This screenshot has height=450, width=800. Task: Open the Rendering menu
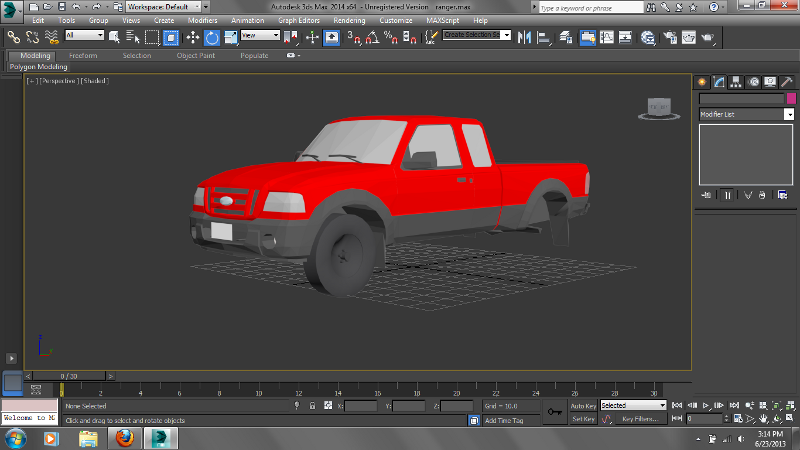click(349, 20)
